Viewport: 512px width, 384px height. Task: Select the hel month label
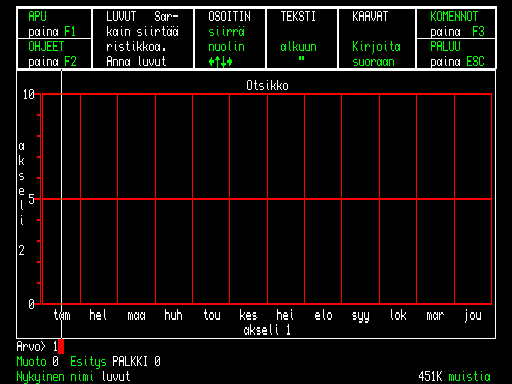tap(98, 315)
